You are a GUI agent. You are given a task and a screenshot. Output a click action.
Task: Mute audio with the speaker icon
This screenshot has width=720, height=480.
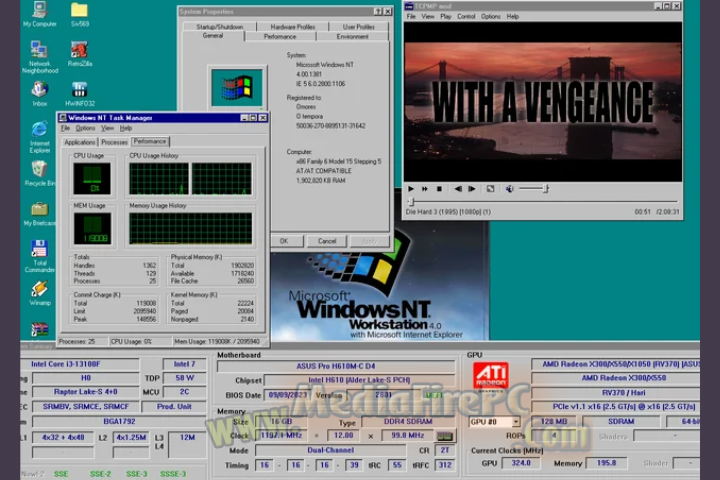509,189
